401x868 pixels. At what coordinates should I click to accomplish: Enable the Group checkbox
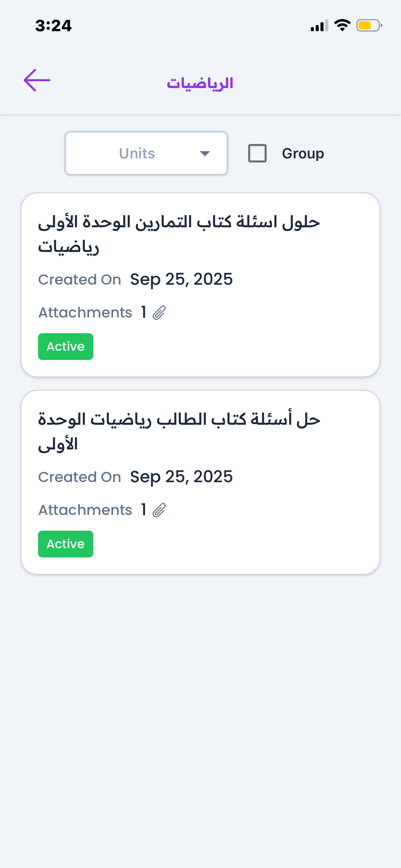257,153
